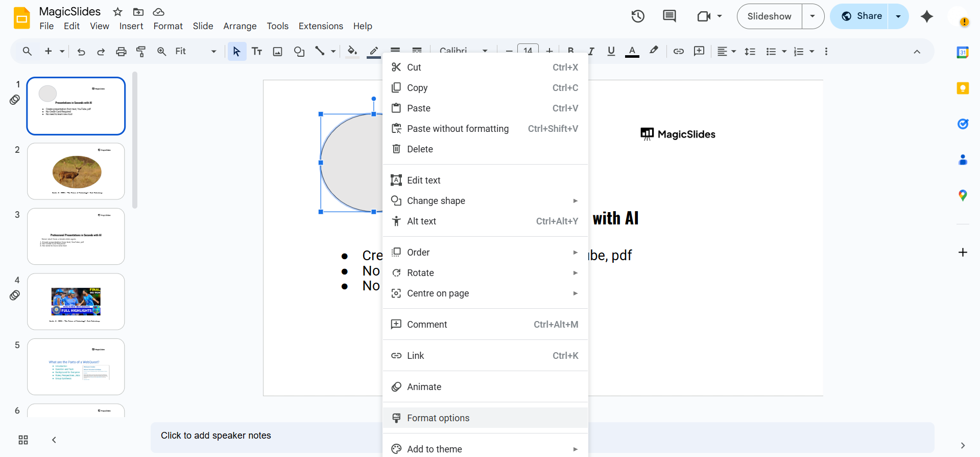Choose Format options from context menu
The image size is (980, 457).
tap(485, 418)
